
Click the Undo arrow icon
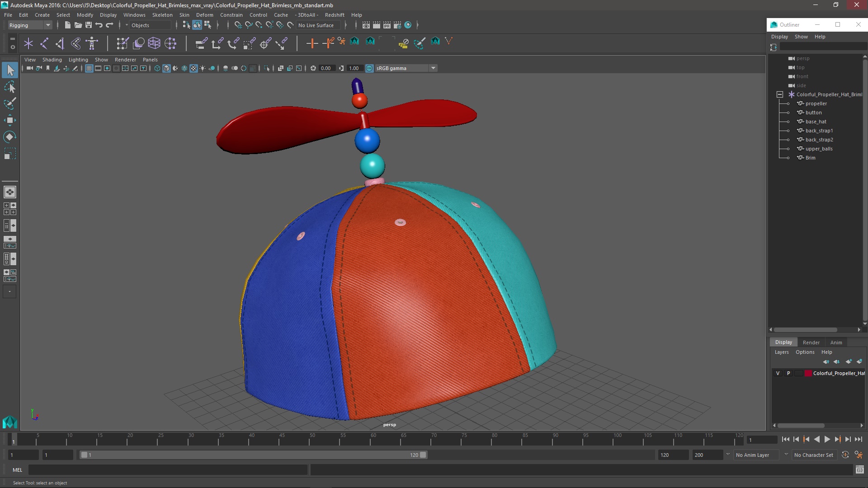click(x=99, y=25)
